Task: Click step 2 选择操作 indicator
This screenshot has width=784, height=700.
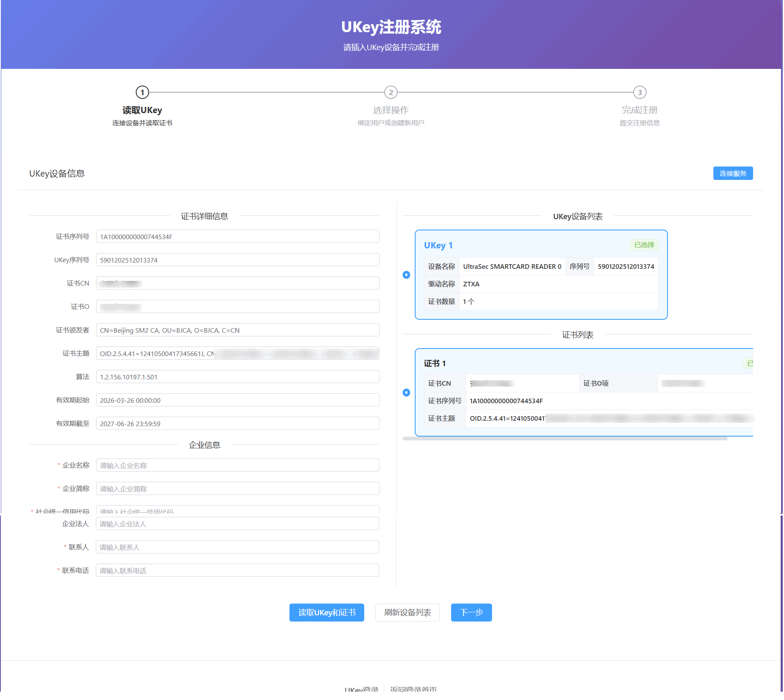Action: (391, 93)
